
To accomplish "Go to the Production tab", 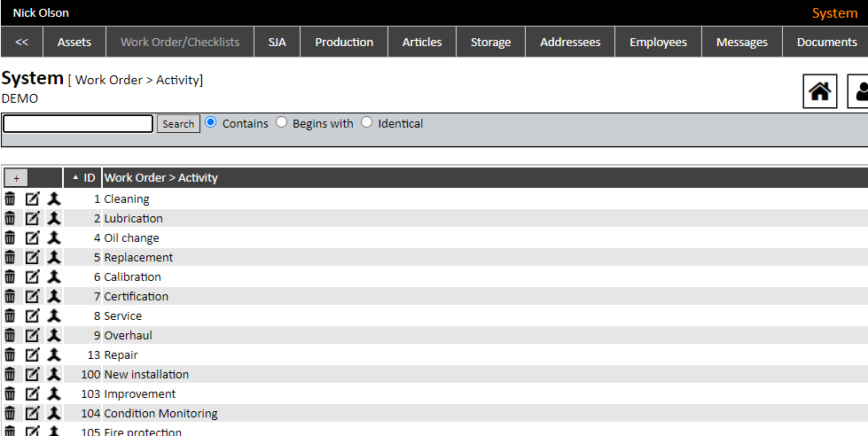I will [x=344, y=43].
